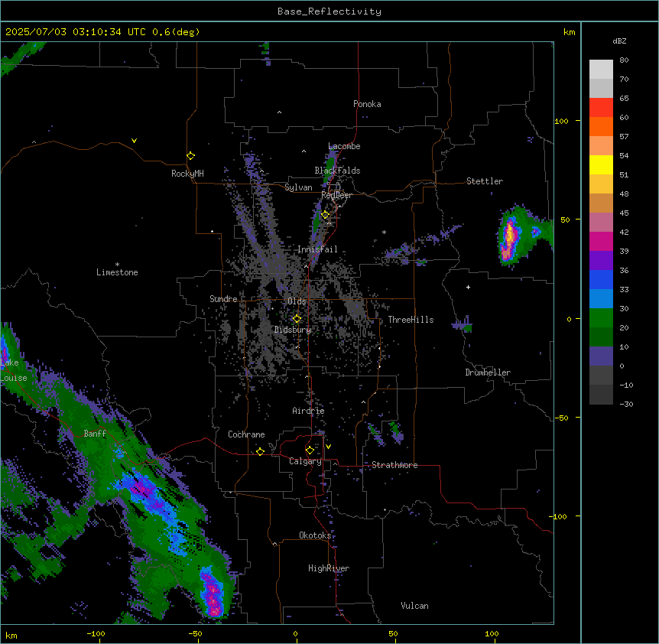Image resolution: width=659 pixels, height=644 pixels.
Task: Select the 33 dBZ blue swatch
Action: 601,279
